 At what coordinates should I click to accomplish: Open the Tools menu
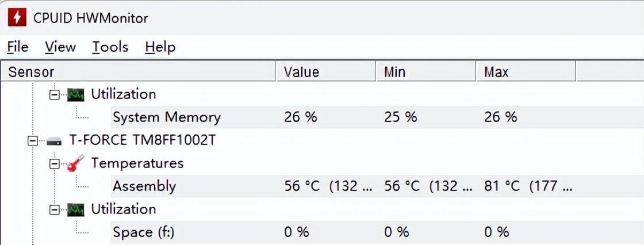110,47
